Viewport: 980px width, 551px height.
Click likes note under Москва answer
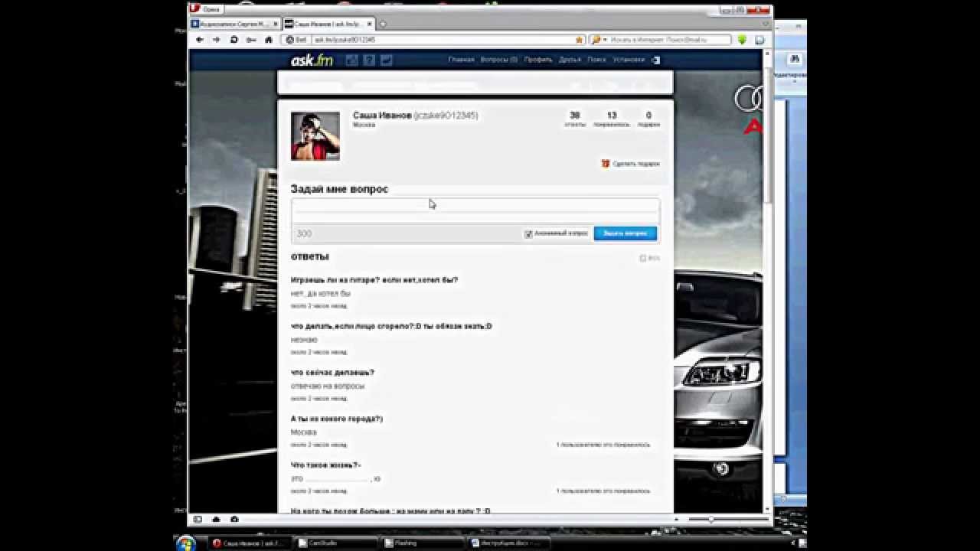(603, 445)
